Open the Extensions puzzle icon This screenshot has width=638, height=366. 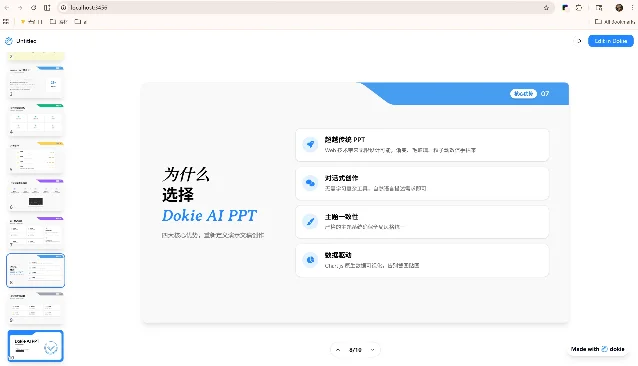(x=579, y=8)
